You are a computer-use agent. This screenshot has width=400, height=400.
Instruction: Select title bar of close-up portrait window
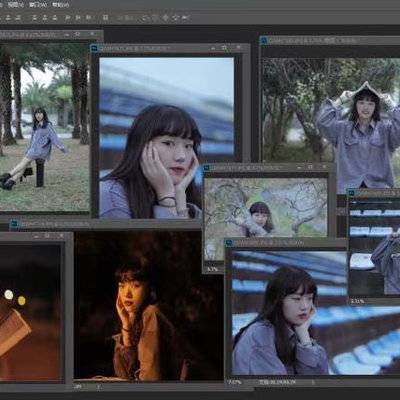point(170,49)
